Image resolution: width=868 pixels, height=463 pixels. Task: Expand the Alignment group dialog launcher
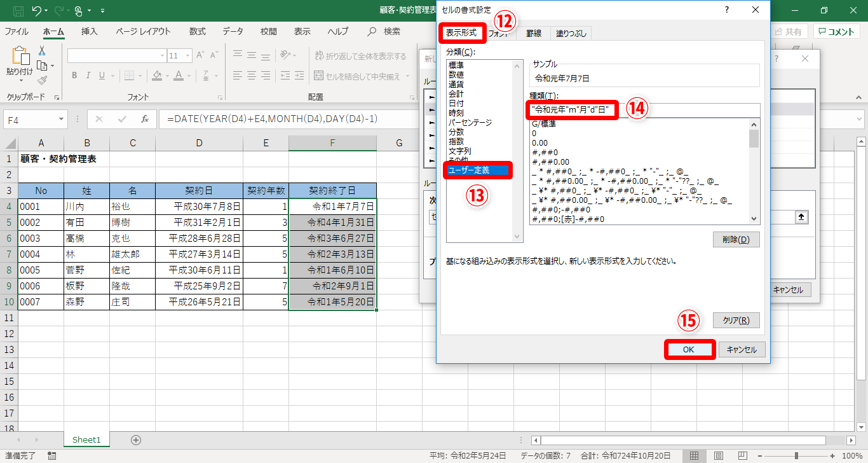411,97
